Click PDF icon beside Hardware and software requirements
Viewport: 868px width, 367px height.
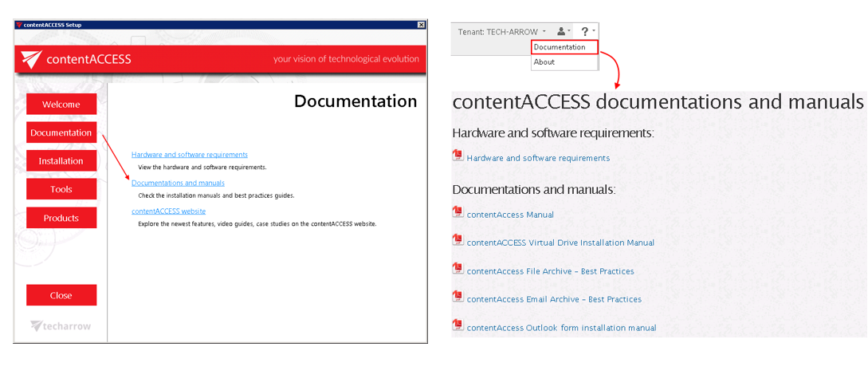click(x=458, y=156)
